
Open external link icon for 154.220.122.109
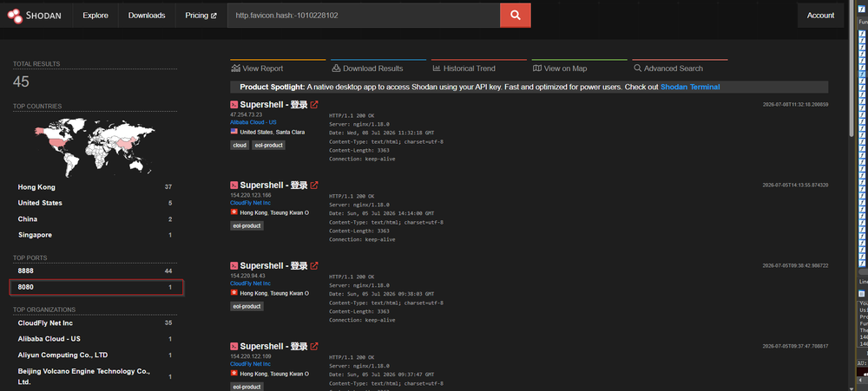tap(314, 347)
